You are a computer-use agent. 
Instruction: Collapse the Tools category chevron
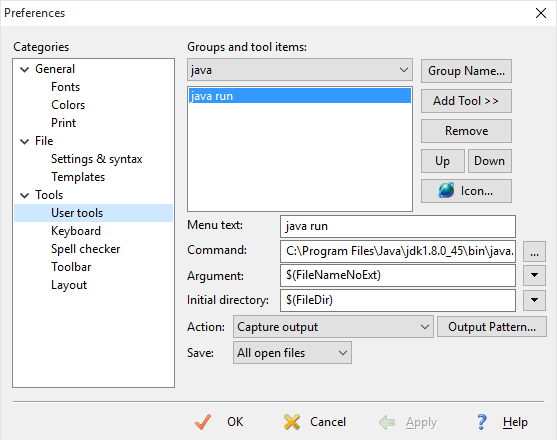[x=25, y=195]
